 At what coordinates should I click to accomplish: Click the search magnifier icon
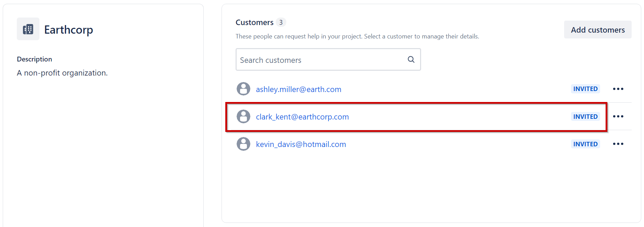tap(411, 60)
